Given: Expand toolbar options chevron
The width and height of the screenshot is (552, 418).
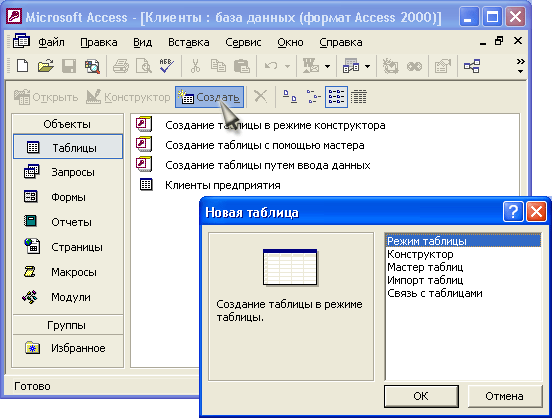Looking at the screenshot, I should click(x=520, y=66).
